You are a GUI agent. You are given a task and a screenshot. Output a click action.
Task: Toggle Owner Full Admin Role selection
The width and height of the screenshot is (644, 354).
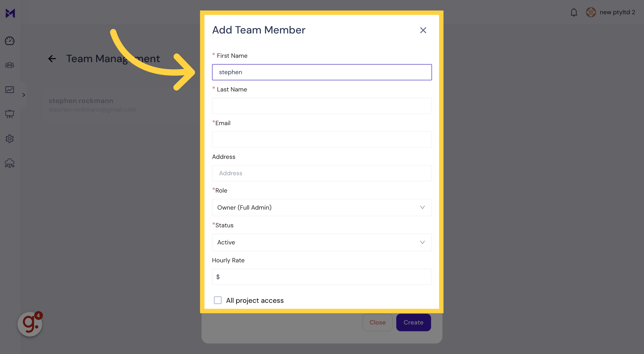[322, 207]
